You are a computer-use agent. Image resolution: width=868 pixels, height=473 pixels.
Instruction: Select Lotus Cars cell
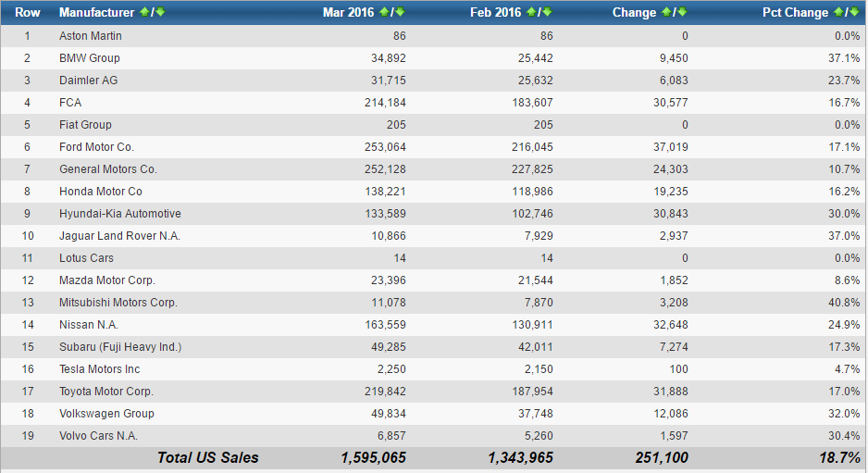pyautogui.click(x=86, y=258)
